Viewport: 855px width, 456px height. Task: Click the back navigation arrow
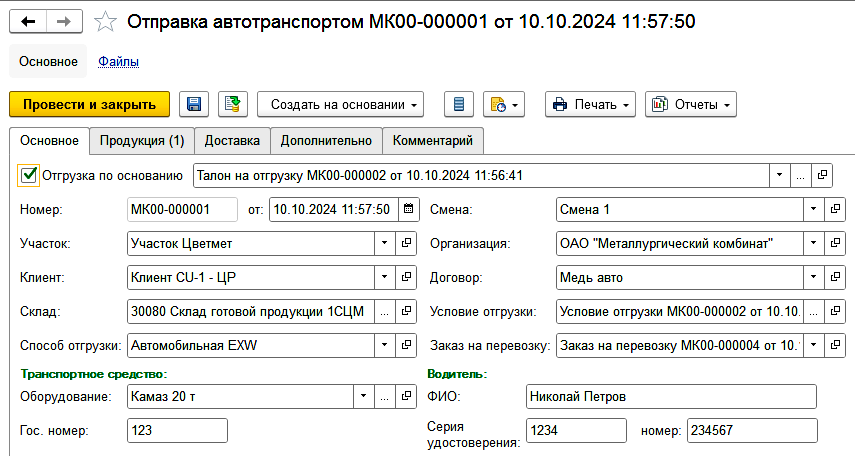[x=28, y=21]
